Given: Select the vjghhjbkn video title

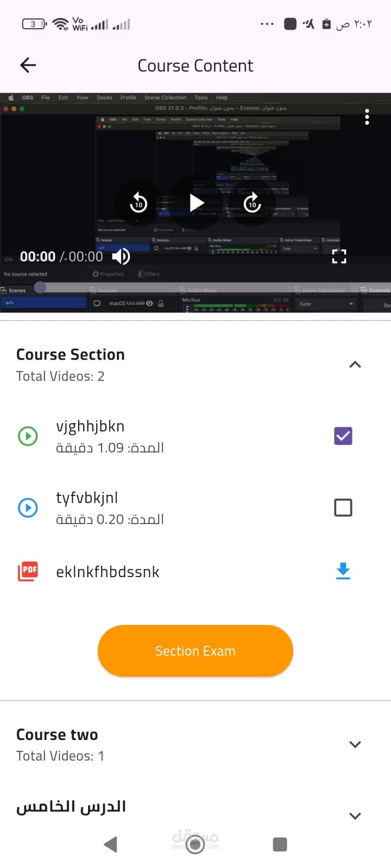Looking at the screenshot, I should [90, 427].
